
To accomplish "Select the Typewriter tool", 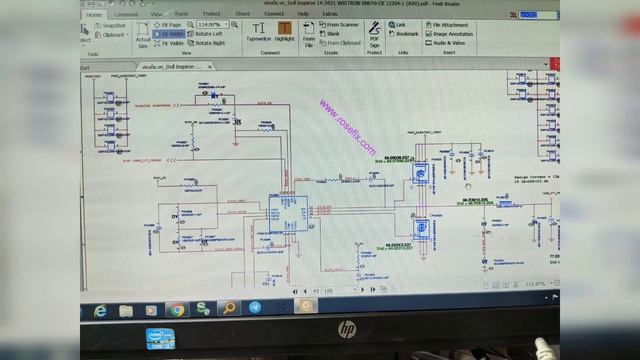I will (258, 32).
